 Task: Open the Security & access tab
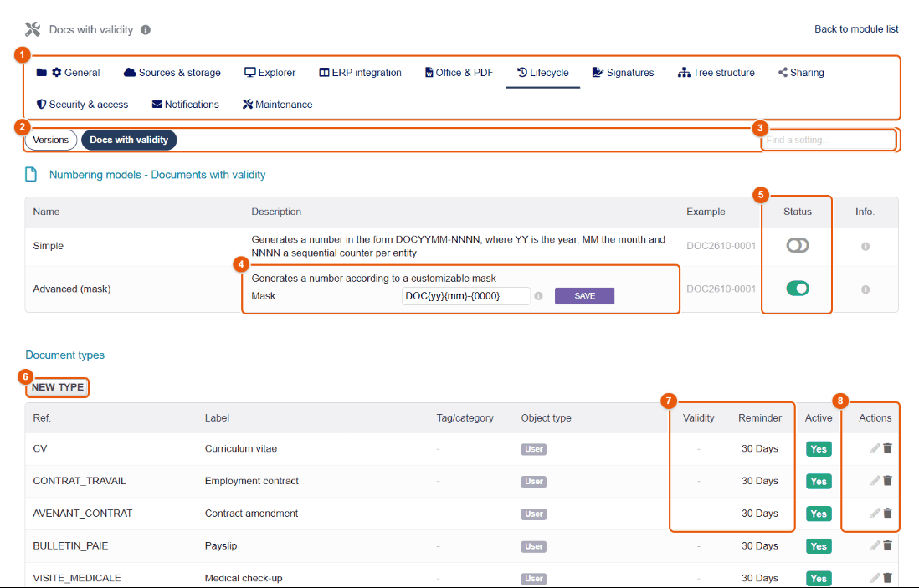(83, 105)
